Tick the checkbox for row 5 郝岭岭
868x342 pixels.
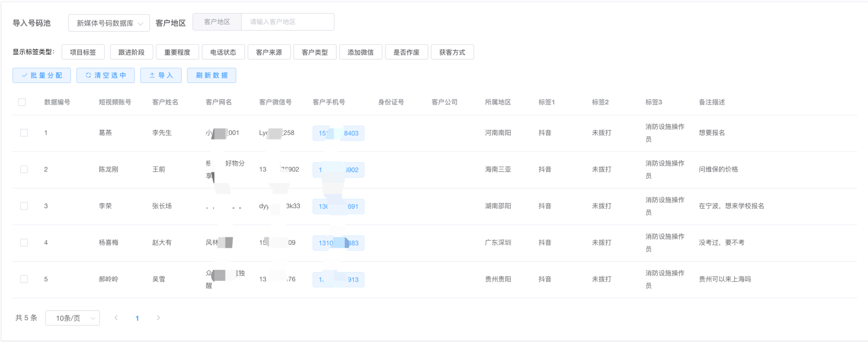coord(24,279)
